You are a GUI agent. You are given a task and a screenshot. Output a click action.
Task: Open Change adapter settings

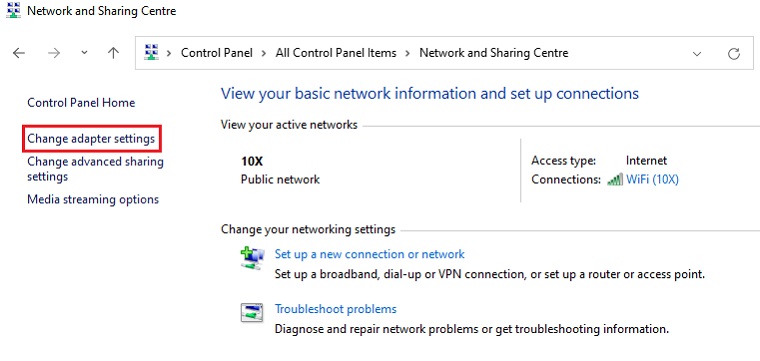(x=91, y=139)
